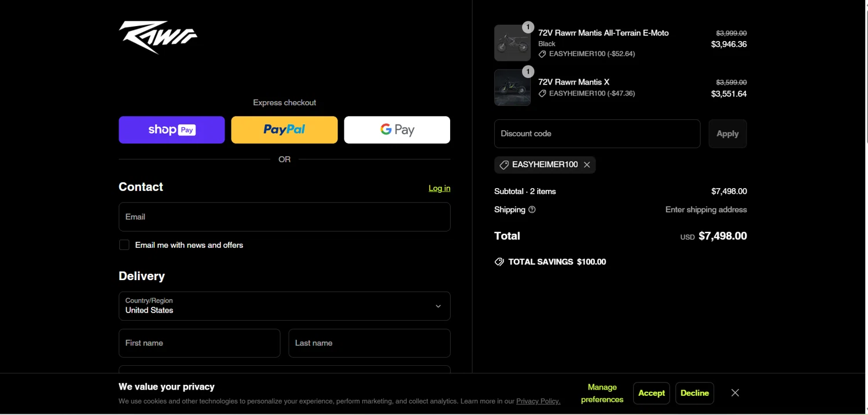Click the Enter shipping address text
868x415 pixels.
coord(706,210)
